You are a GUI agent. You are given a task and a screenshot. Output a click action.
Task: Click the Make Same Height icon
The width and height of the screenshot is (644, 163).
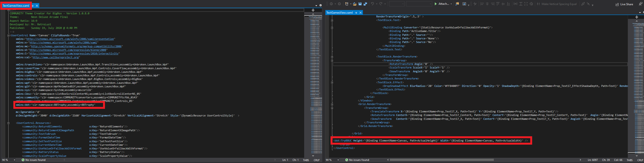click(x=521, y=4)
